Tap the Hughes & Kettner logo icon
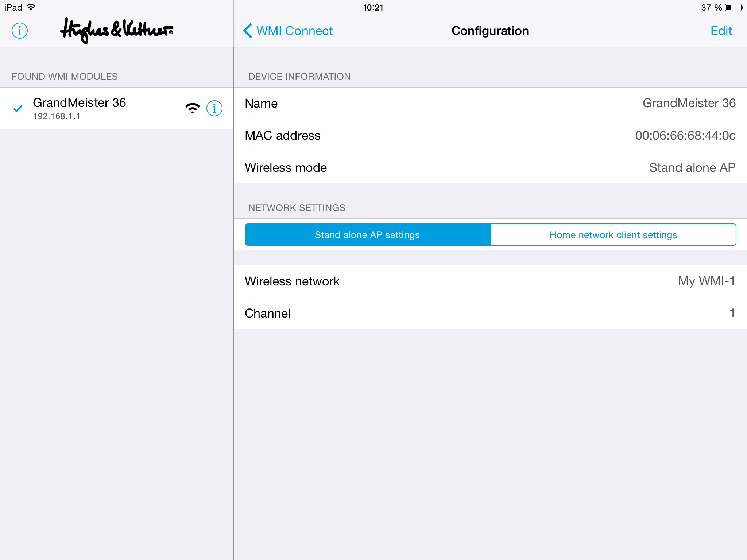Image resolution: width=747 pixels, height=560 pixels. pos(116,31)
